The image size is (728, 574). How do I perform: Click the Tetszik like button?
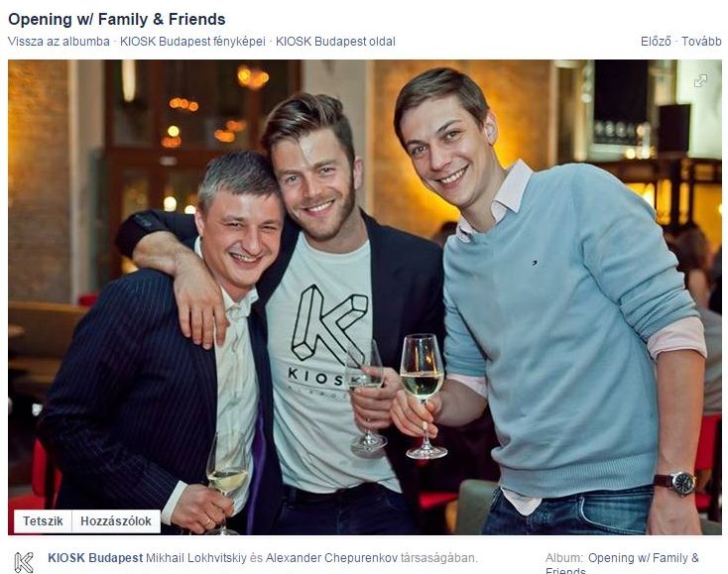pos(43,521)
